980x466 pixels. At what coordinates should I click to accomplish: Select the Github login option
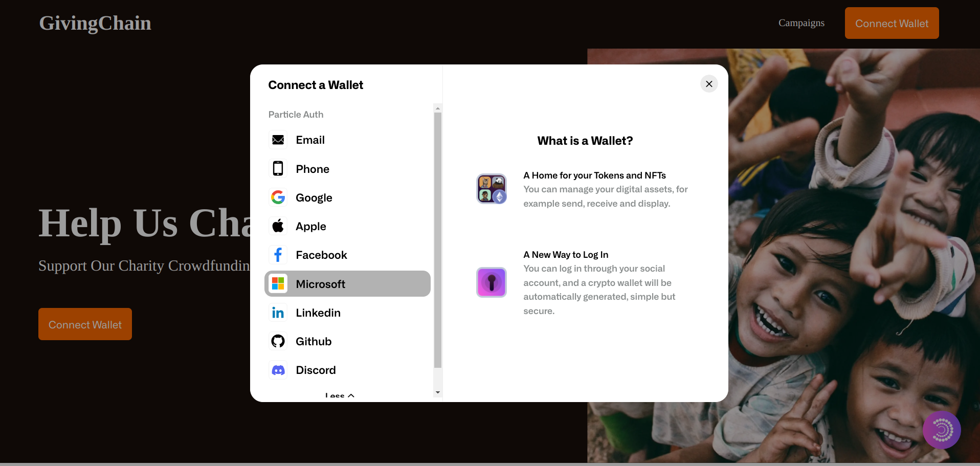pyautogui.click(x=347, y=341)
